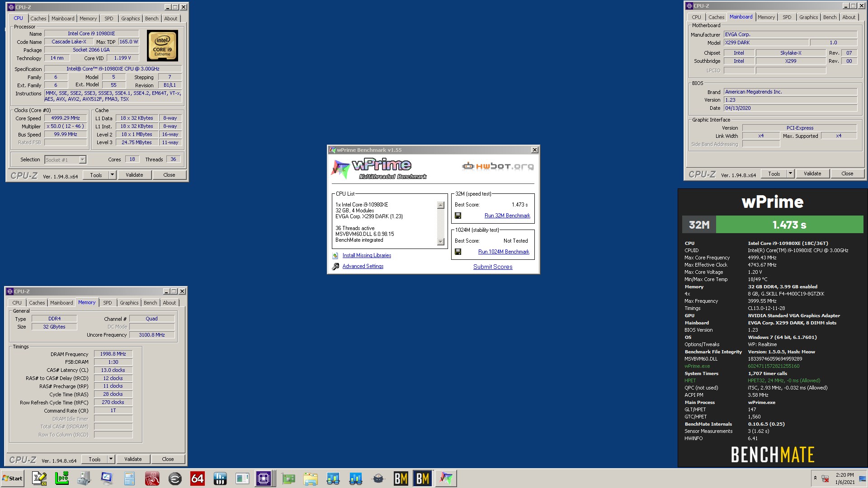The width and height of the screenshot is (868, 488).
Task: Expand the Tools dropdown arrow in the CPU-Z Memory window
Action: [x=111, y=459]
